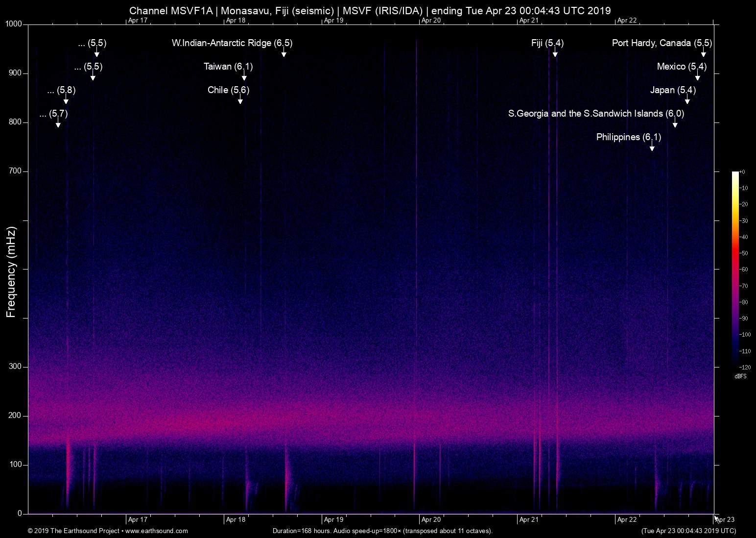Click the Philippines (6.1) event arrow

point(652,148)
